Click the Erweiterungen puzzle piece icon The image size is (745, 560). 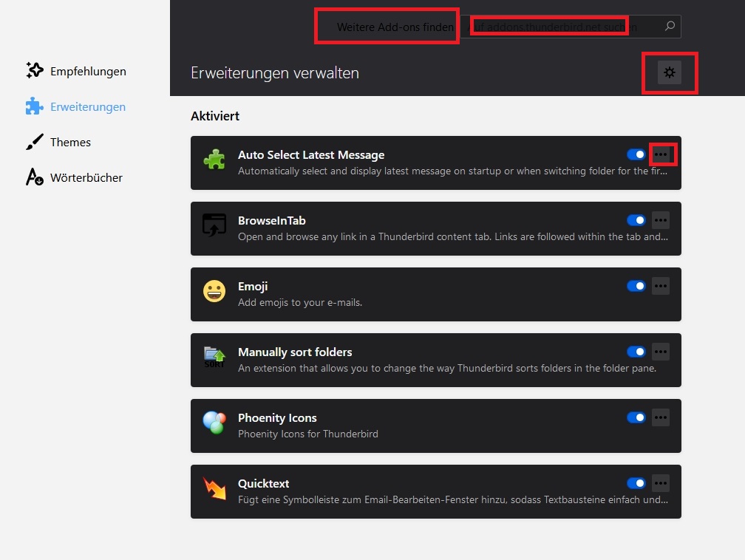pos(34,106)
